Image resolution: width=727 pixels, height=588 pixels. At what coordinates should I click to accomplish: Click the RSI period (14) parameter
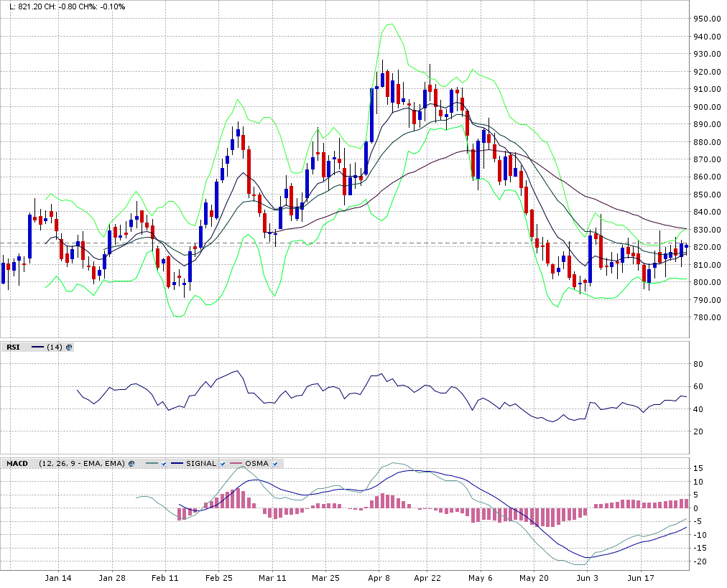click(x=54, y=347)
